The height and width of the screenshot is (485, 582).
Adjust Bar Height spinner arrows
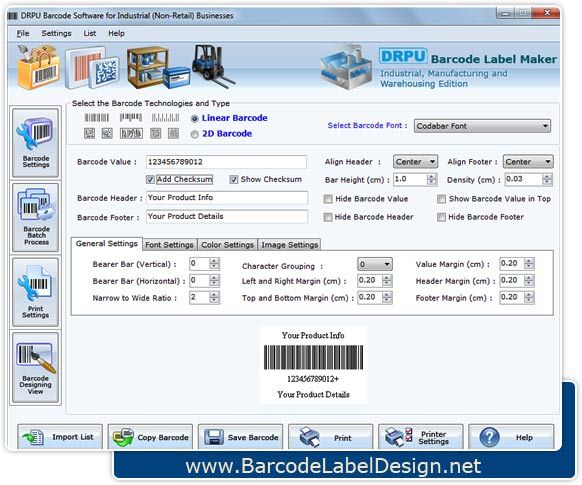tap(431, 179)
